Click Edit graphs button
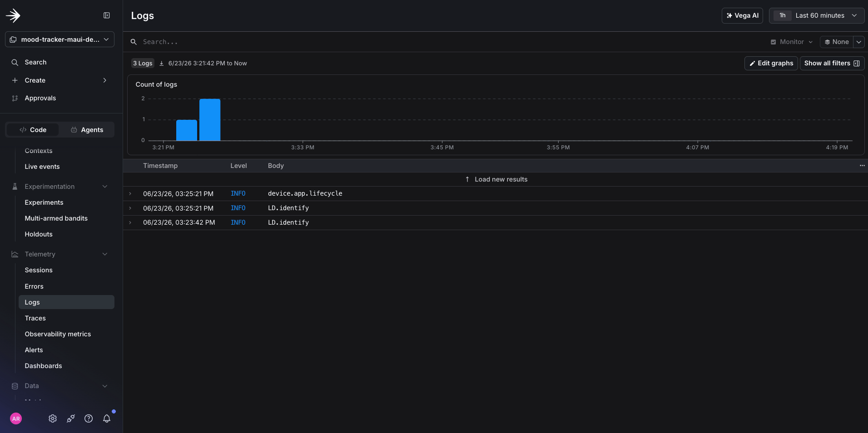Image resolution: width=868 pixels, height=433 pixels. 771,63
